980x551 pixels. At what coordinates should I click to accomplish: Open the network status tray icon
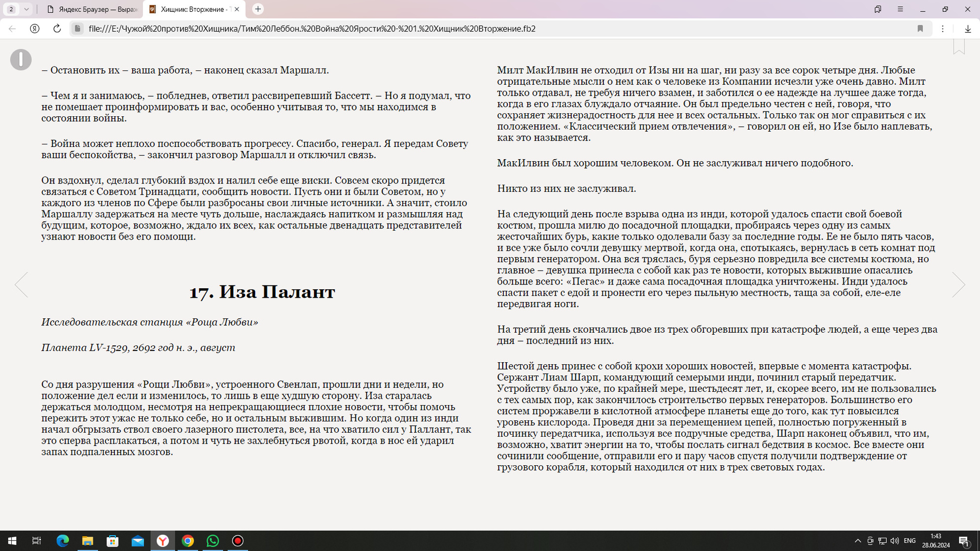(x=882, y=541)
